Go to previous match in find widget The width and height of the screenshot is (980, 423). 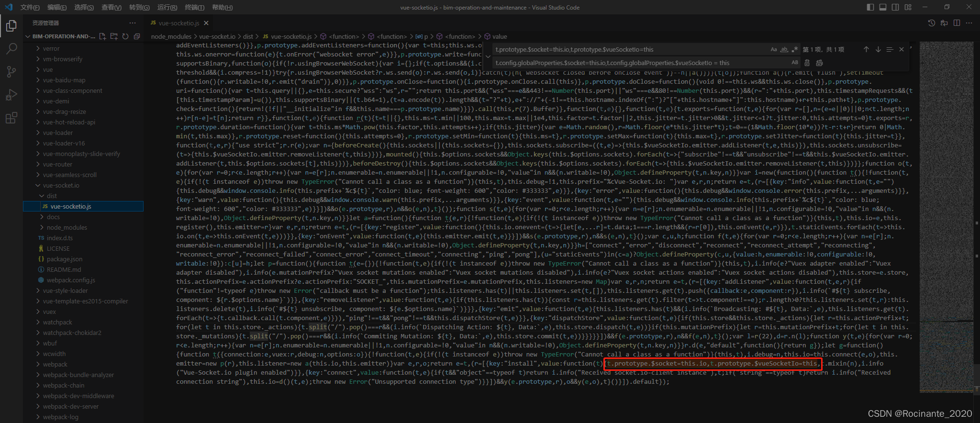pyautogui.click(x=866, y=49)
